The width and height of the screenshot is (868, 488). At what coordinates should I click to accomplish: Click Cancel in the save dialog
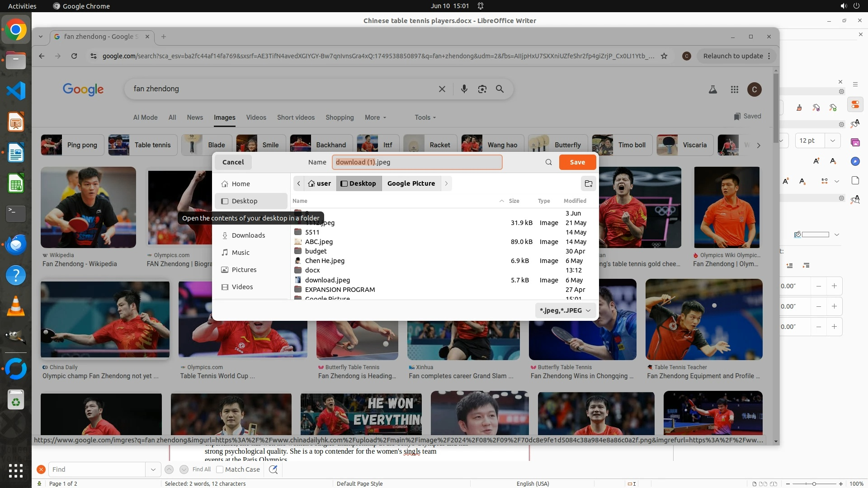[233, 162]
